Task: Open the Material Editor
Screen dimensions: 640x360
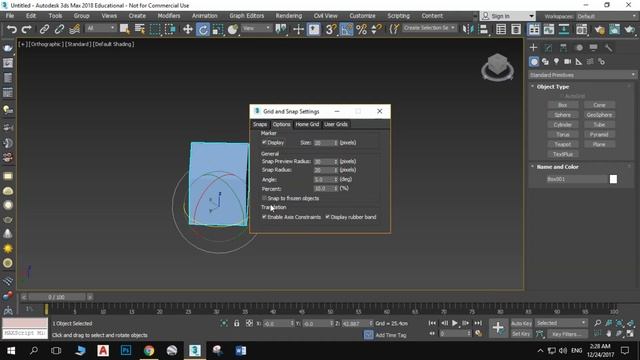Action: pyautogui.click(x=582, y=29)
